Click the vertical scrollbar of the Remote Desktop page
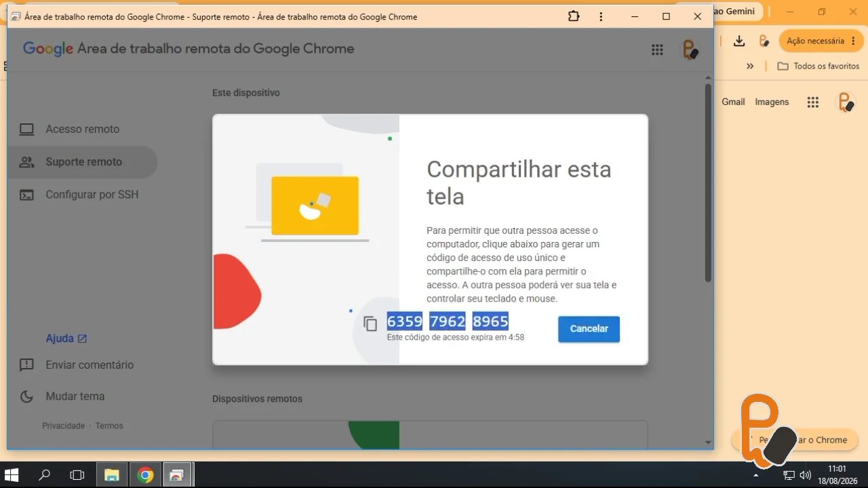 pyautogui.click(x=708, y=183)
